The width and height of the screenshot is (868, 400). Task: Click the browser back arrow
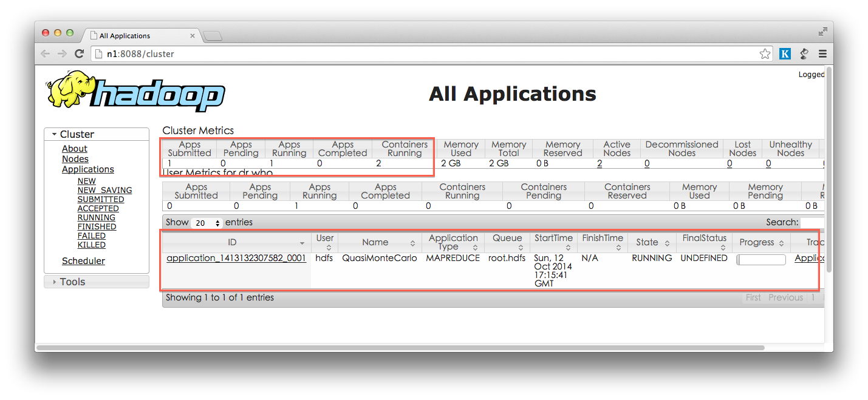point(46,54)
